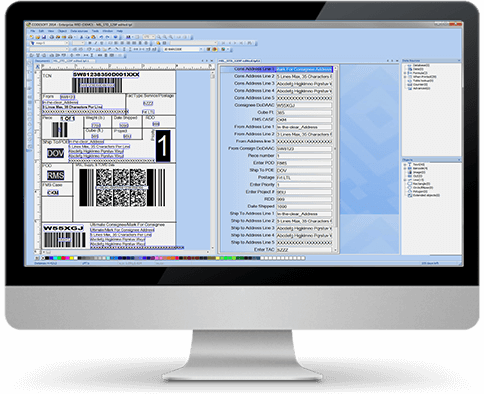
Task: Click the form's vertical scrollbar
Action: coord(335,159)
